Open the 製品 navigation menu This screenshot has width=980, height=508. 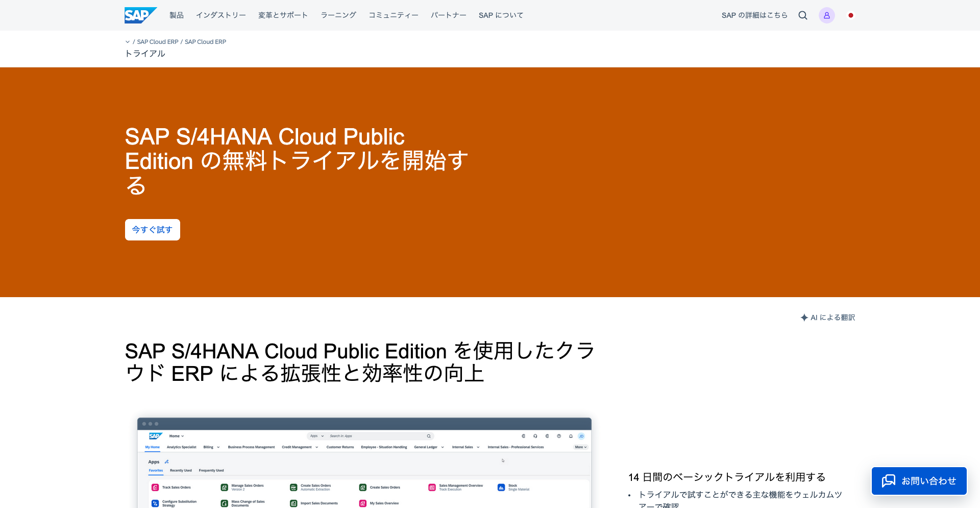tap(177, 15)
